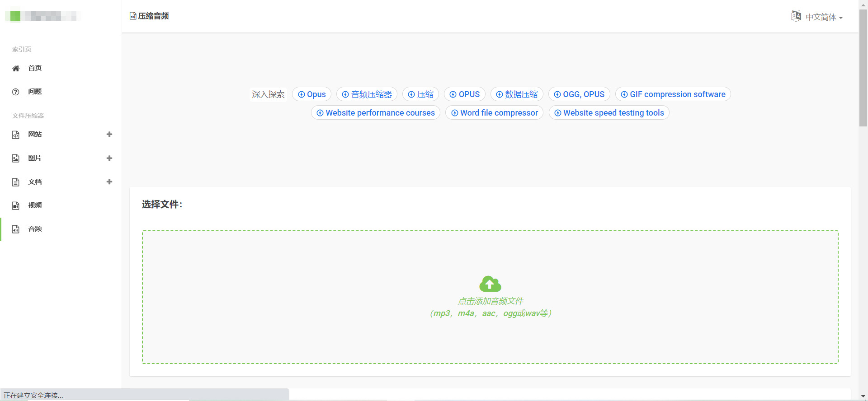
Task: Expand the 图片 submenu plus icon
Action: (x=109, y=158)
